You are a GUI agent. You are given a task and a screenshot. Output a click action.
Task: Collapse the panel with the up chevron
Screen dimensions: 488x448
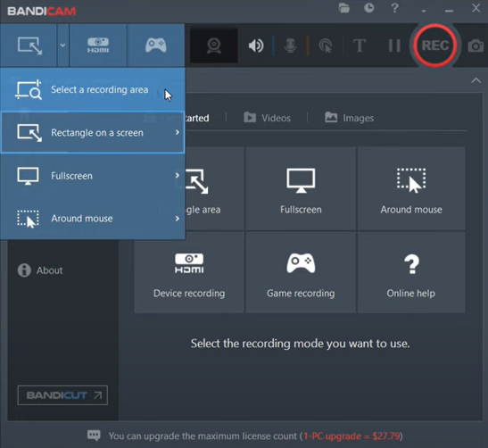pyautogui.click(x=476, y=80)
